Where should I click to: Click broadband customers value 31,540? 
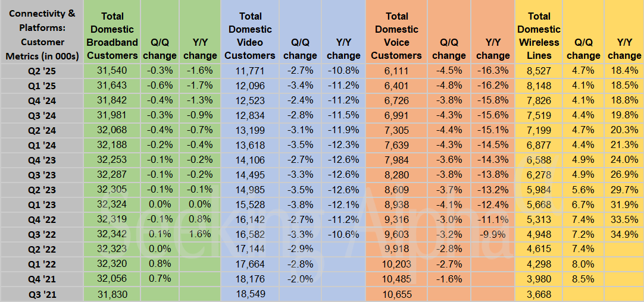coord(112,70)
